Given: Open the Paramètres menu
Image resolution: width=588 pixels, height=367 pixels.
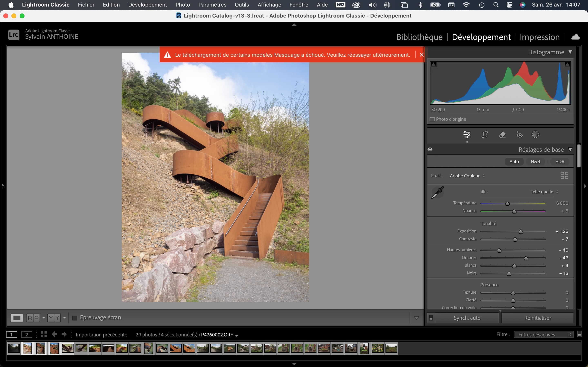Looking at the screenshot, I should coord(212,5).
